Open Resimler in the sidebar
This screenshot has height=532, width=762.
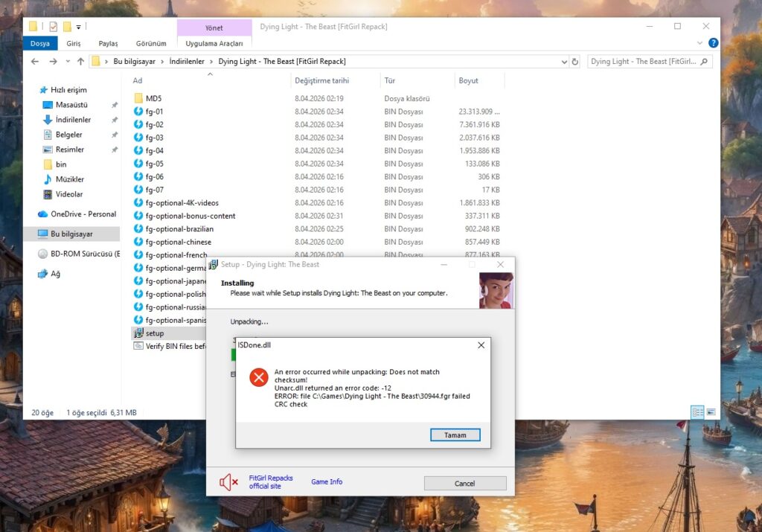64,149
